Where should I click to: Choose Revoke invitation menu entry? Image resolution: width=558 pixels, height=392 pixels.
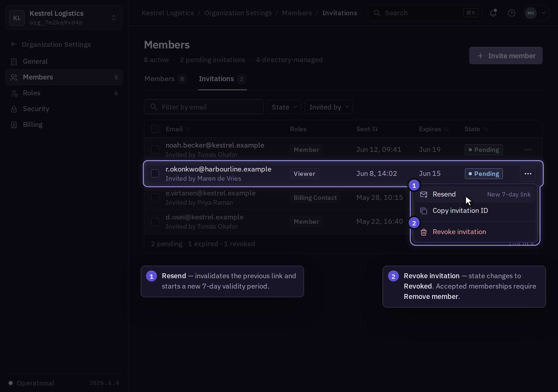click(475, 232)
